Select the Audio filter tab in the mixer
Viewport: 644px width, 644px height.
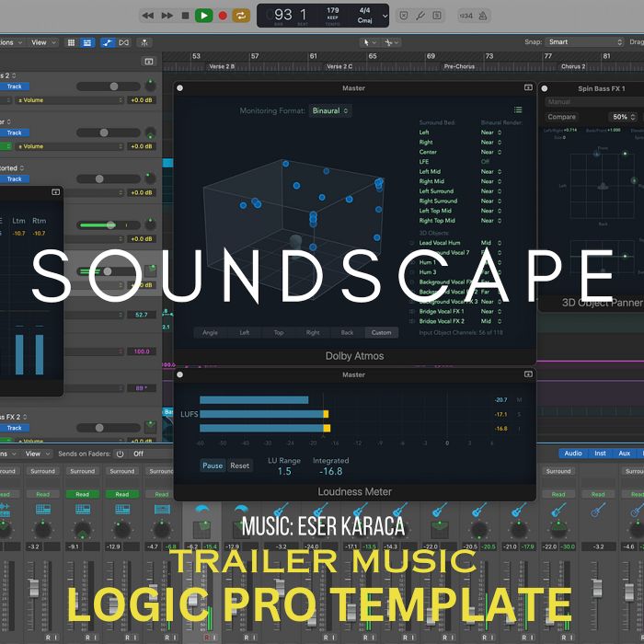(x=573, y=453)
